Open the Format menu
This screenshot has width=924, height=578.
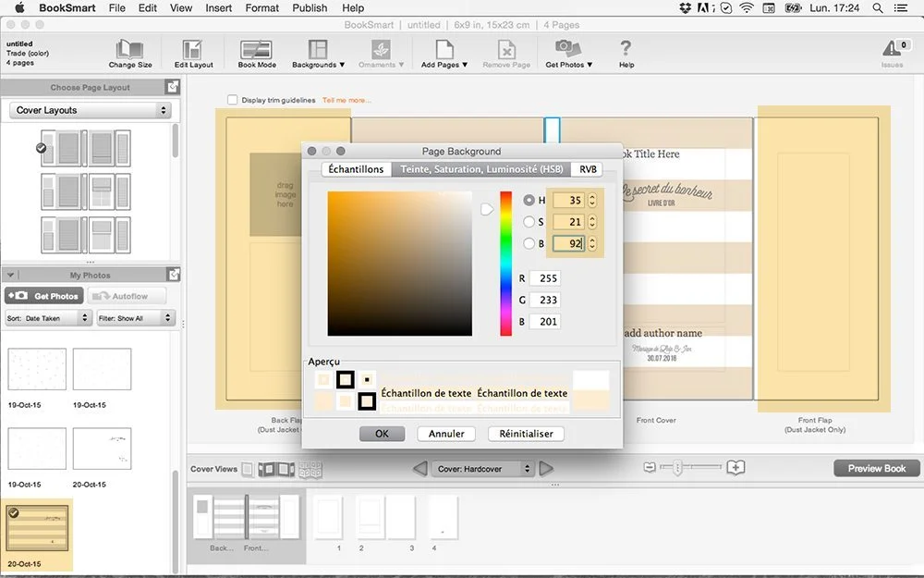click(x=261, y=8)
